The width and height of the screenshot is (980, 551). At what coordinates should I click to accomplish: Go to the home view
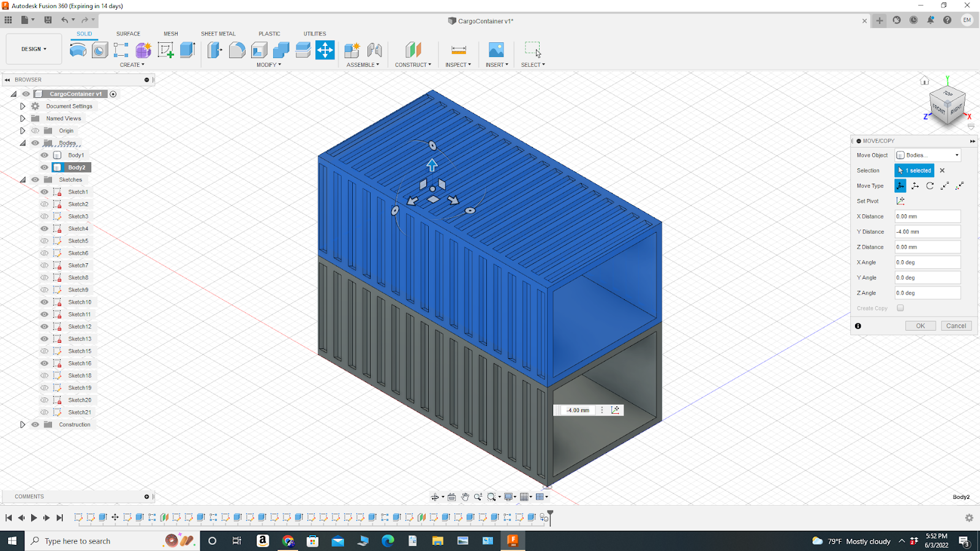click(x=924, y=81)
